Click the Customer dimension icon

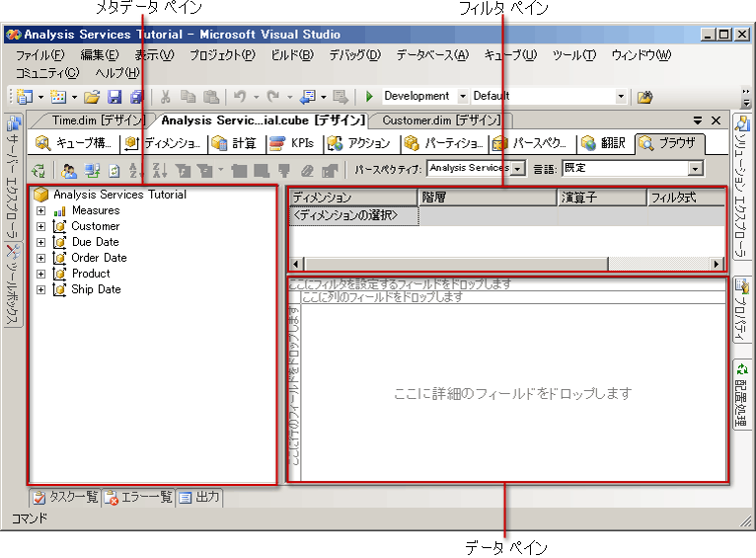point(59,226)
